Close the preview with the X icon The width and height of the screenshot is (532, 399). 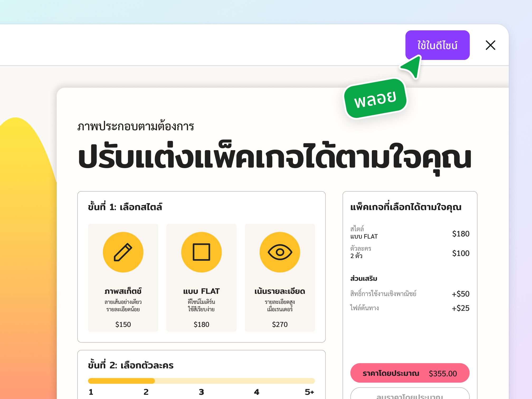490,45
